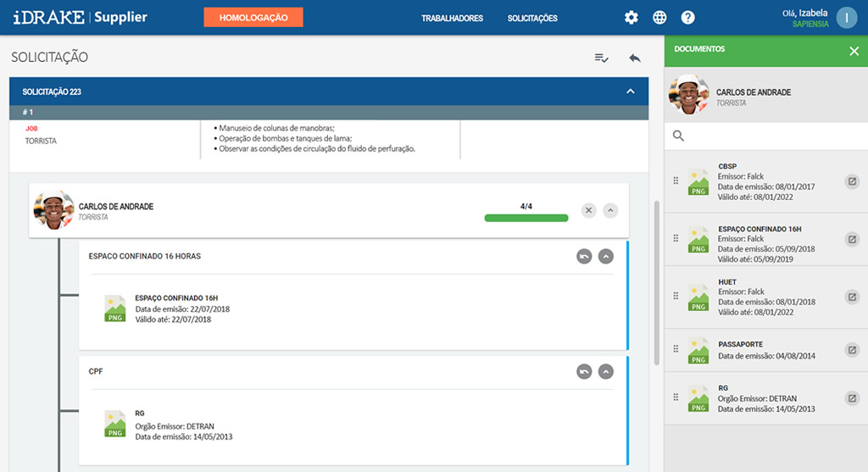Click 'Manuseio de colunas de manobras' text
The width and height of the screenshot is (868, 472).
(276, 128)
